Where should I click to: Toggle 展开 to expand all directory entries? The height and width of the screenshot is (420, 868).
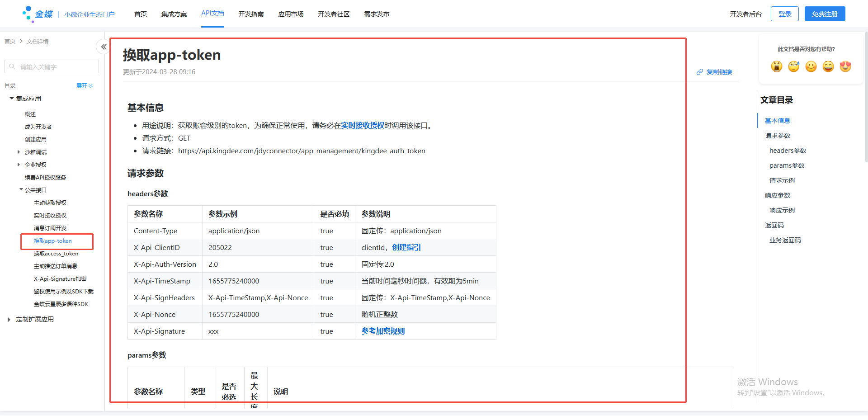(85, 85)
